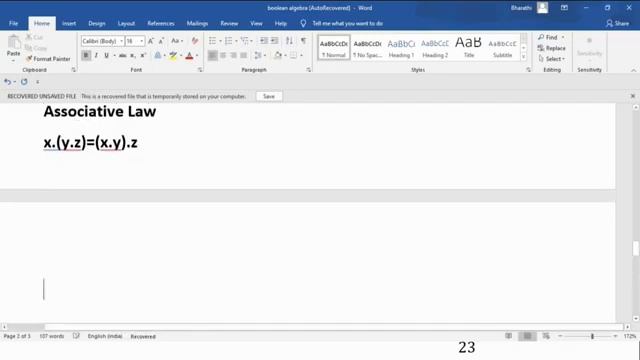Viewport: 640px width, 360px height.
Task: Click the Paste clipboard icon
Action: pos(13,42)
